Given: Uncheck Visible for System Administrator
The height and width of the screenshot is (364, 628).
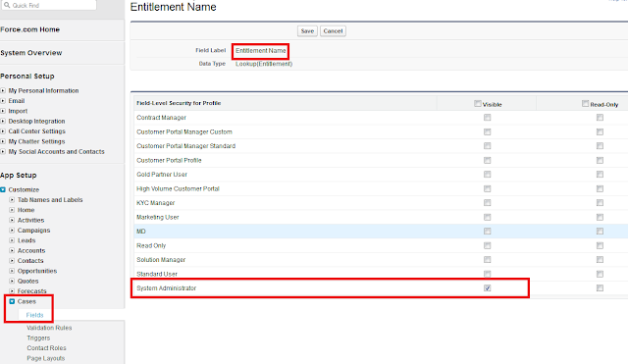Looking at the screenshot, I should point(487,287).
